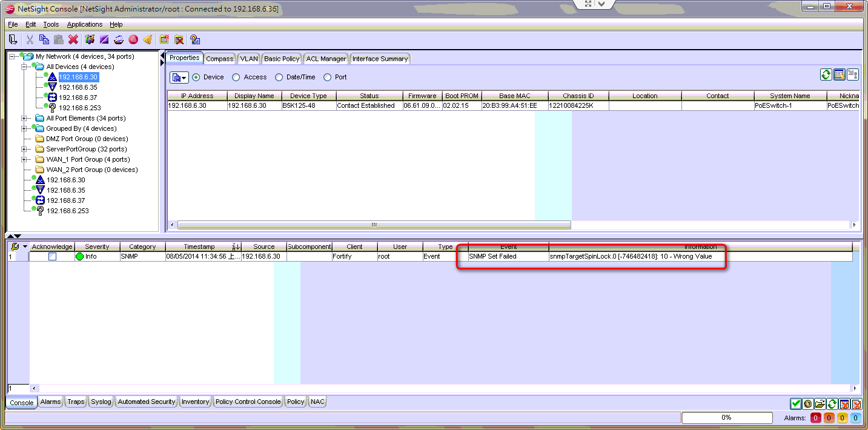This screenshot has width=868, height=430.
Task: Collapse the All Devices tree node
Action: (24, 67)
